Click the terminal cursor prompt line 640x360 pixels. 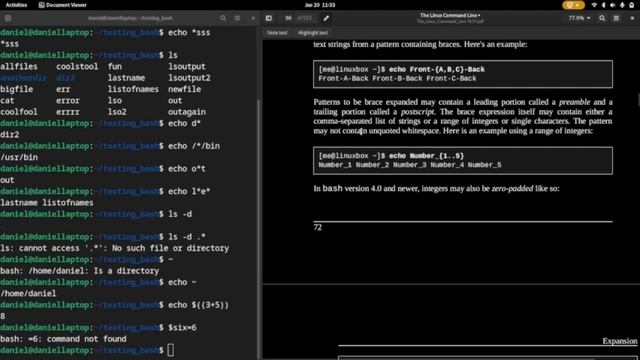[x=87, y=350]
